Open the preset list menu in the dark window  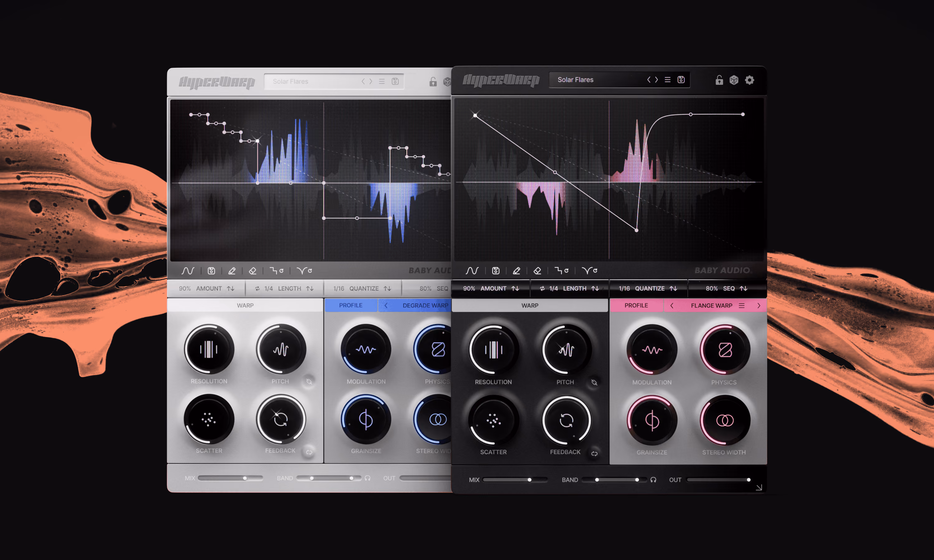click(667, 80)
